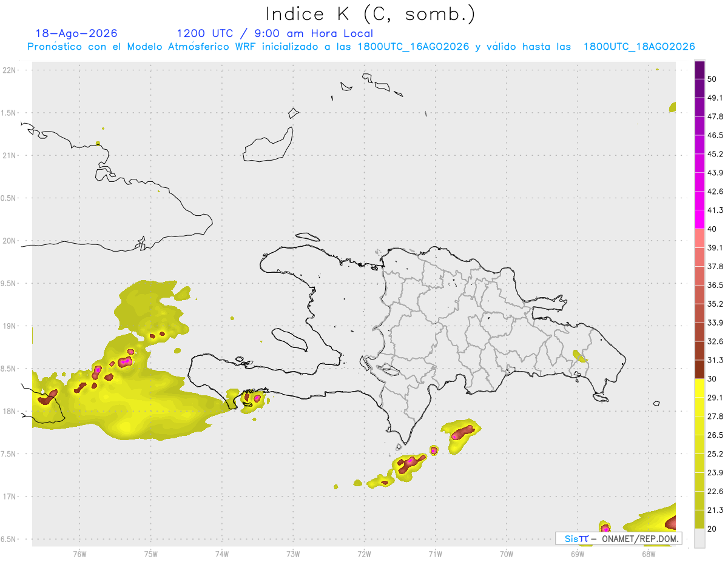Click the 76W longitude label

click(x=79, y=554)
